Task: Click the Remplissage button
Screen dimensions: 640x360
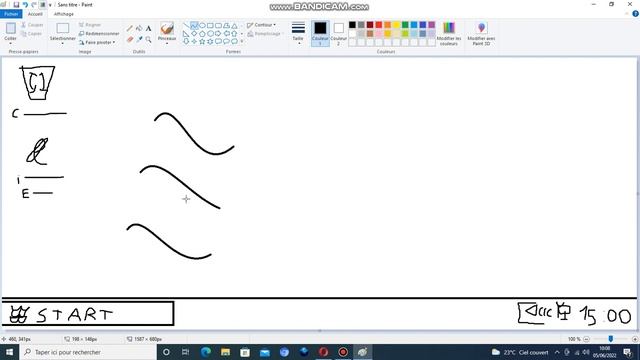Action: (264, 34)
